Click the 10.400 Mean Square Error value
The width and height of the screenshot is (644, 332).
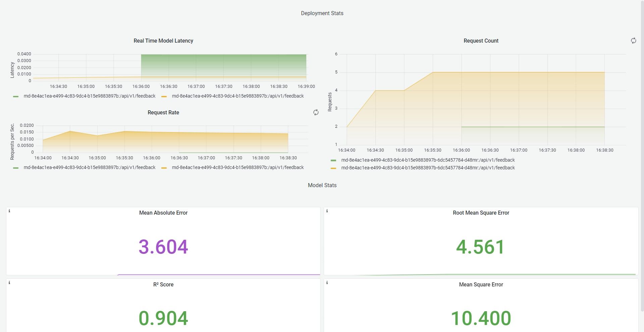[481, 318]
